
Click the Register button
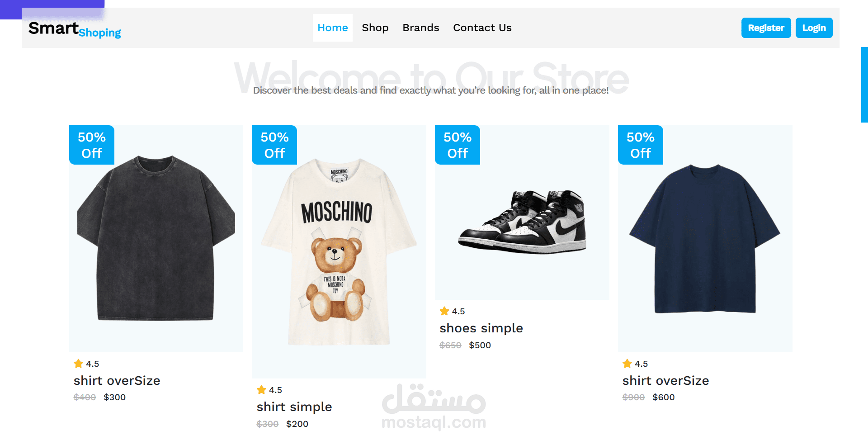[766, 28]
